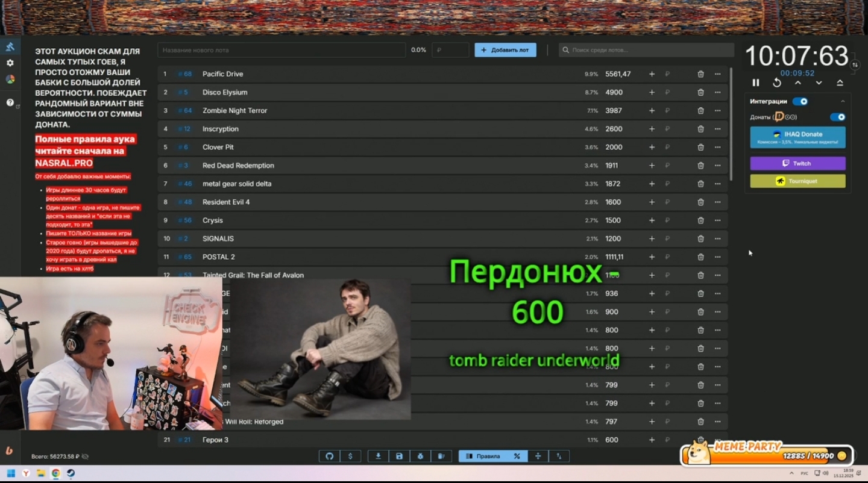
Task: Toggle the percent display button
Action: point(517,456)
